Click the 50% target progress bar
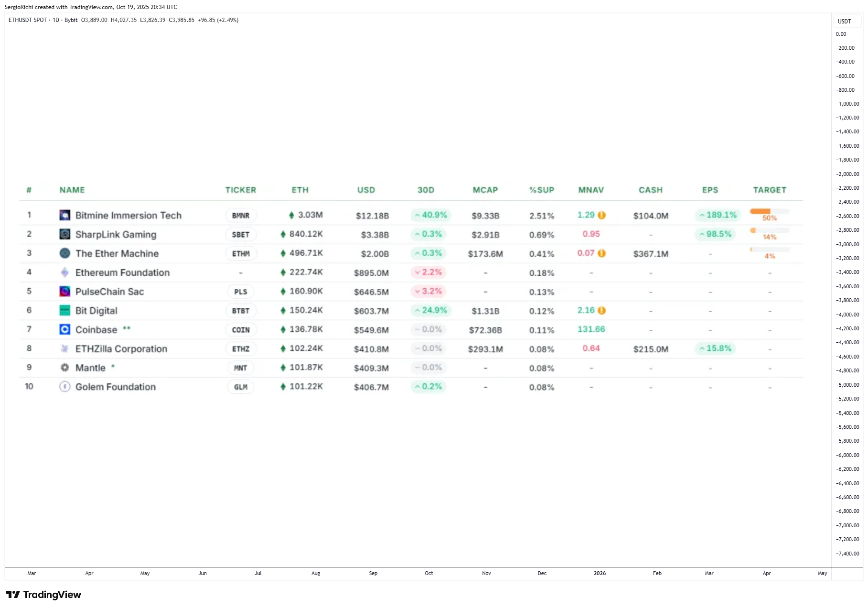Screen dimensions: 868x609 coord(770,211)
